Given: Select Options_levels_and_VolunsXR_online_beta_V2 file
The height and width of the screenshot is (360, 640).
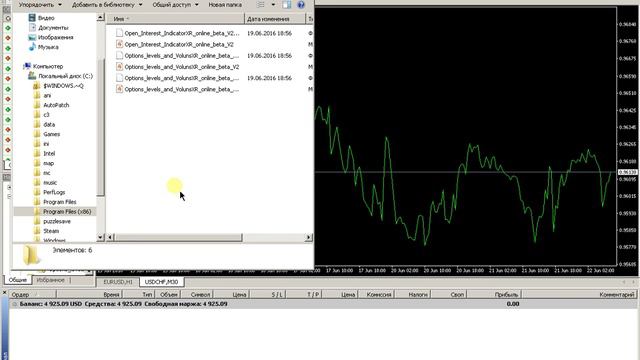Looking at the screenshot, I should coord(182,67).
